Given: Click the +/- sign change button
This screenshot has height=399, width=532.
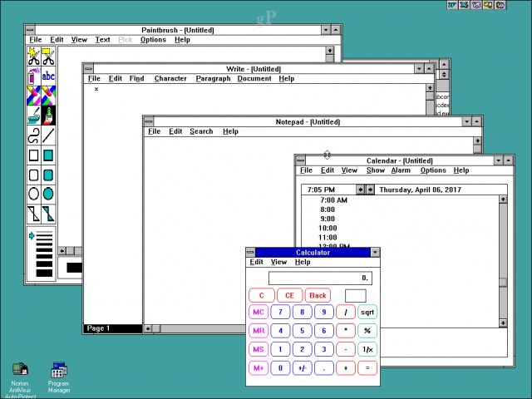Looking at the screenshot, I should click(302, 368).
